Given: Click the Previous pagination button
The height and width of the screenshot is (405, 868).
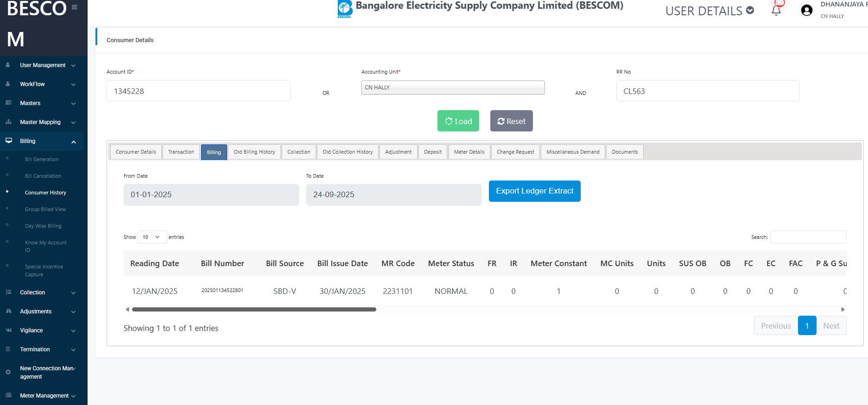Looking at the screenshot, I should 776,326.
